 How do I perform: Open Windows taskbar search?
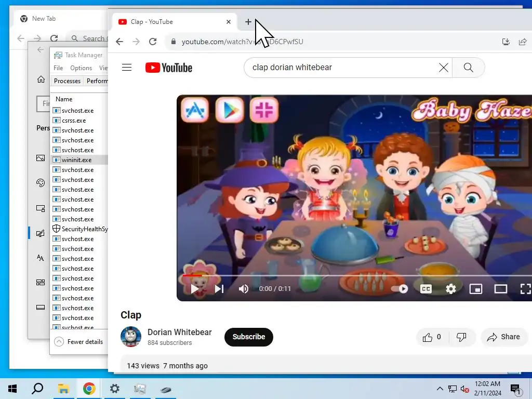click(37, 389)
